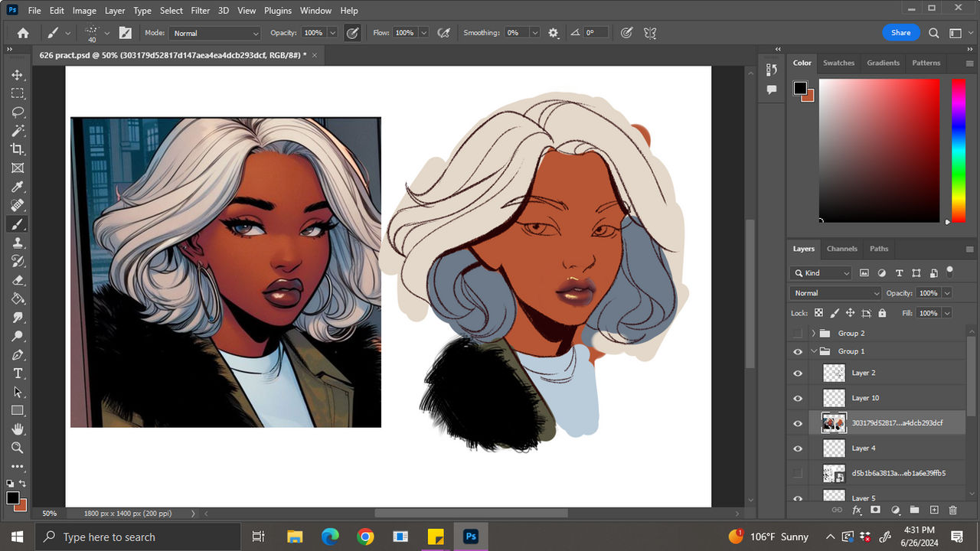980x551 pixels.
Task: Select the Crop tool
Action: [17, 149]
